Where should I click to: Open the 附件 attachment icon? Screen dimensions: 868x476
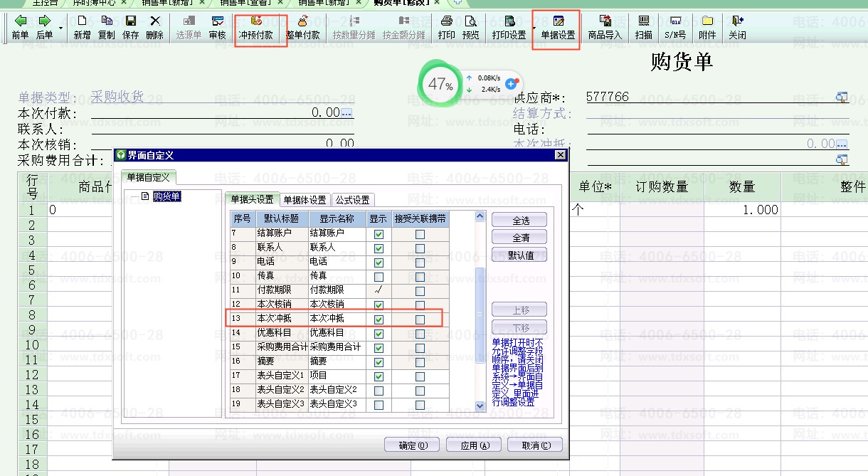coord(707,26)
